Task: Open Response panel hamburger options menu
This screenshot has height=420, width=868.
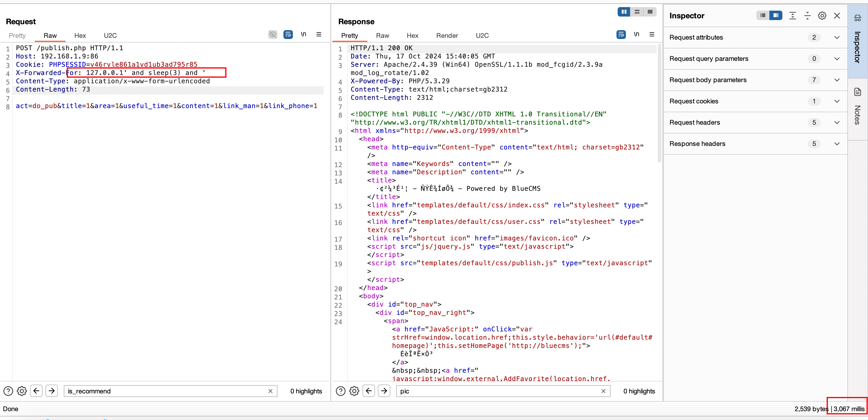Action: coord(652,34)
